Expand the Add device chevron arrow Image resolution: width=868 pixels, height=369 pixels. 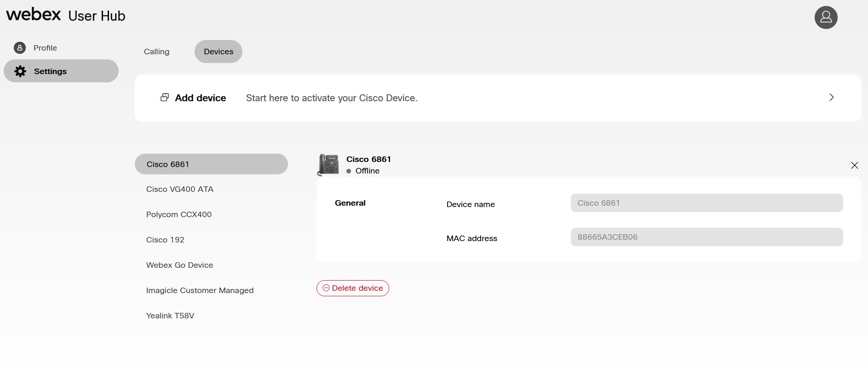click(831, 97)
